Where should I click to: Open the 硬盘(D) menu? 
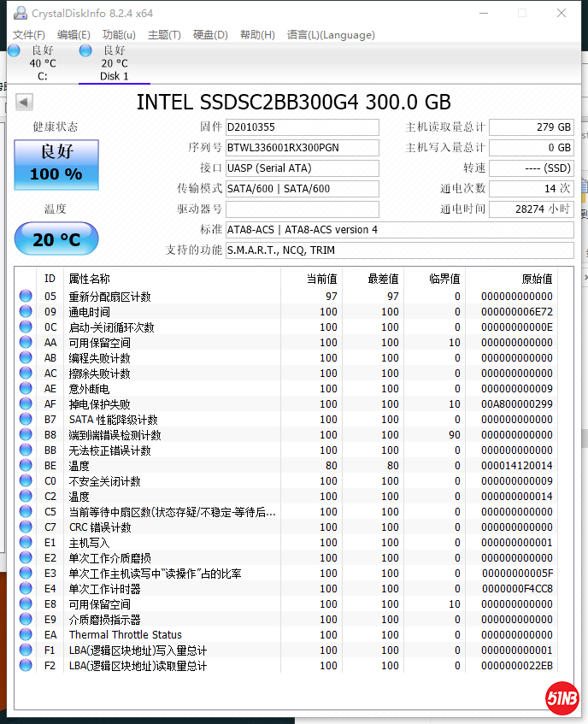(x=210, y=35)
